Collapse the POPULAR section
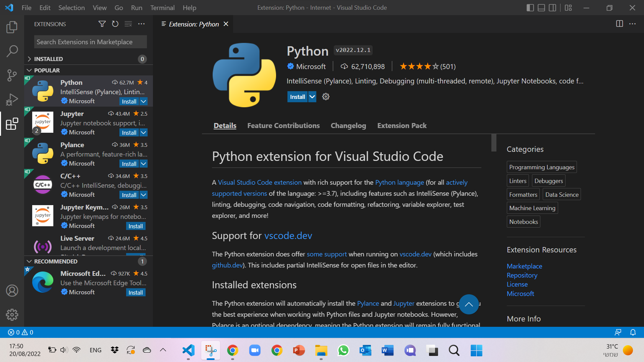 (x=89, y=70)
